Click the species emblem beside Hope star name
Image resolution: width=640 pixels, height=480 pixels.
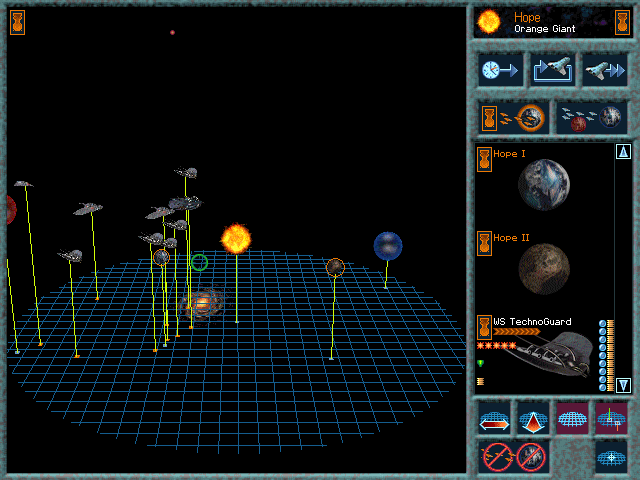point(622,22)
